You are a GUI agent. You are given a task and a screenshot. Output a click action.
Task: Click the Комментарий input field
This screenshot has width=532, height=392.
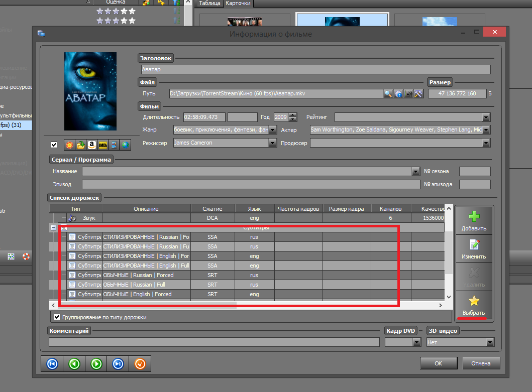[214, 342]
